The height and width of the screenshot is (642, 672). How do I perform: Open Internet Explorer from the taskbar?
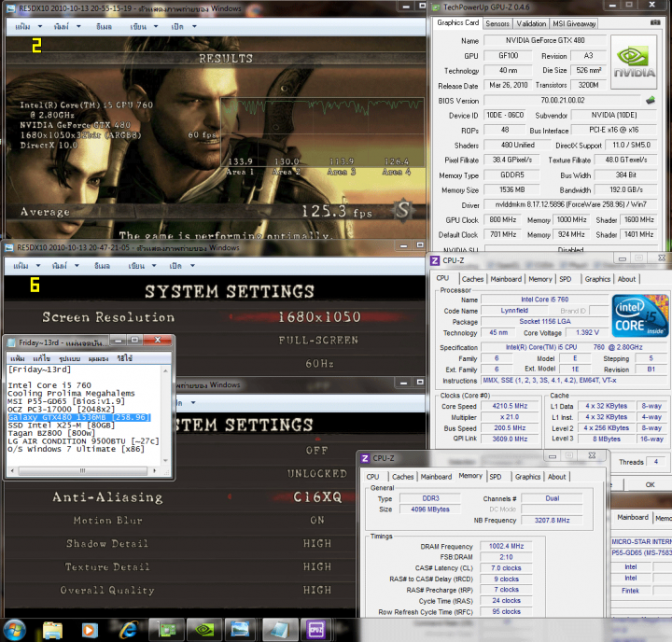tap(128, 630)
